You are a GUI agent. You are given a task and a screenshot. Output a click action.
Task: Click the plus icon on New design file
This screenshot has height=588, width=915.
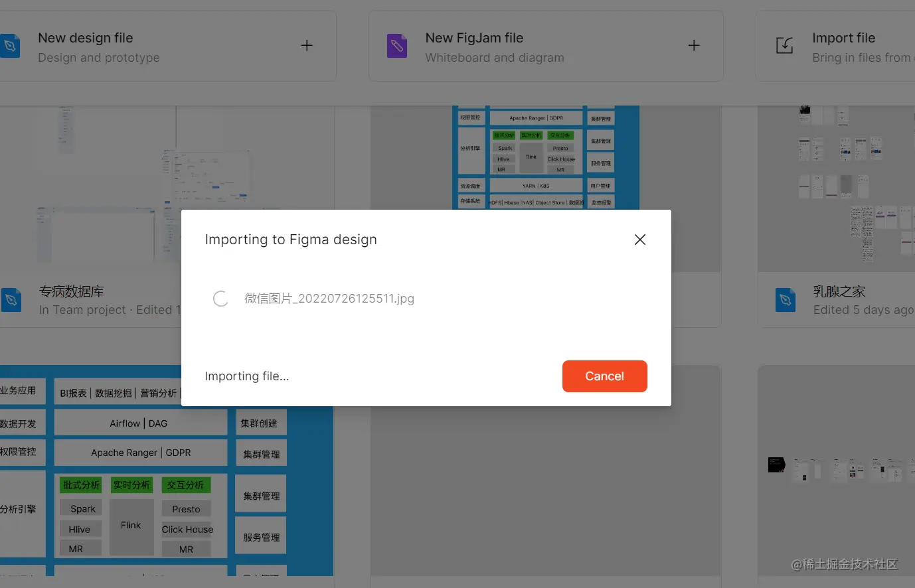tap(307, 45)
